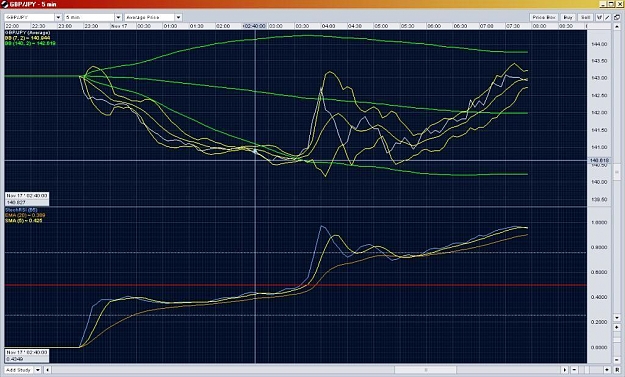Click the Nov 17 date label on time axis
This screenshot has height=377, width=625.
[119, 26]
